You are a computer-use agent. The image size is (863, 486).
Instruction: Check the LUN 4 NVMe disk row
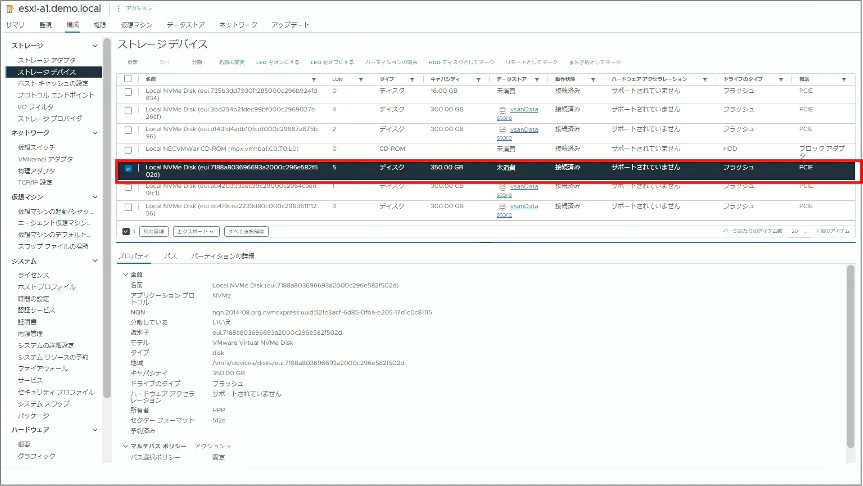[x=128, y=111]
